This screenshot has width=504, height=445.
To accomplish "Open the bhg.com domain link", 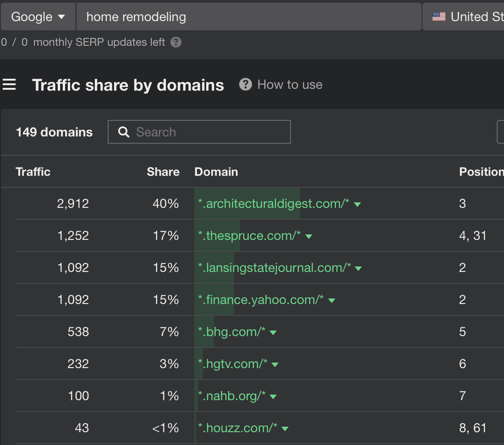I will click(232, 332).
